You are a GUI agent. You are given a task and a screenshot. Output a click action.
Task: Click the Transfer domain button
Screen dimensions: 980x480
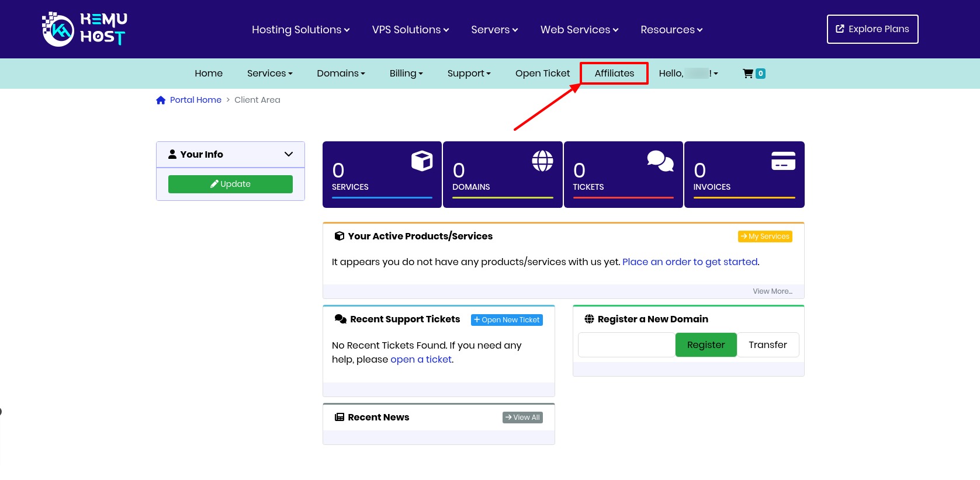point(768,345)
